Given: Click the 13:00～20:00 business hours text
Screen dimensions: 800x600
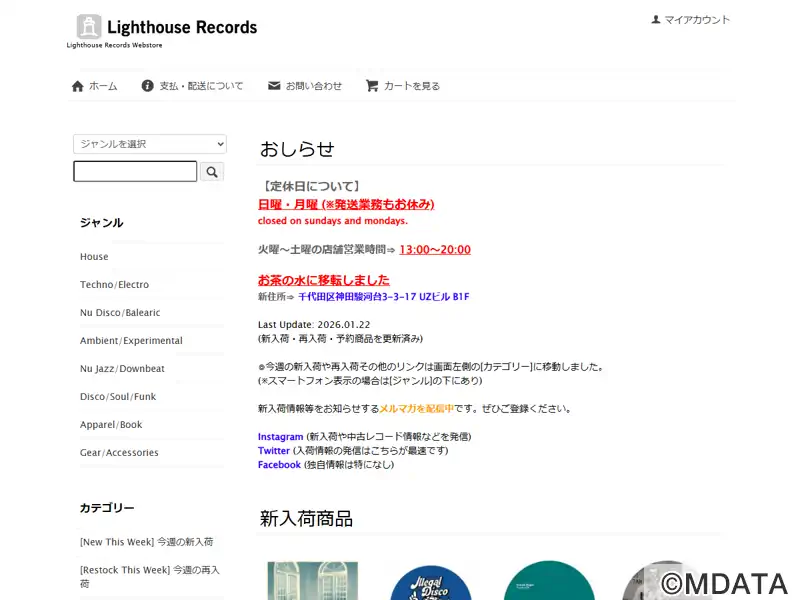Looking at the screenshot, I should [x=435, y=249].
